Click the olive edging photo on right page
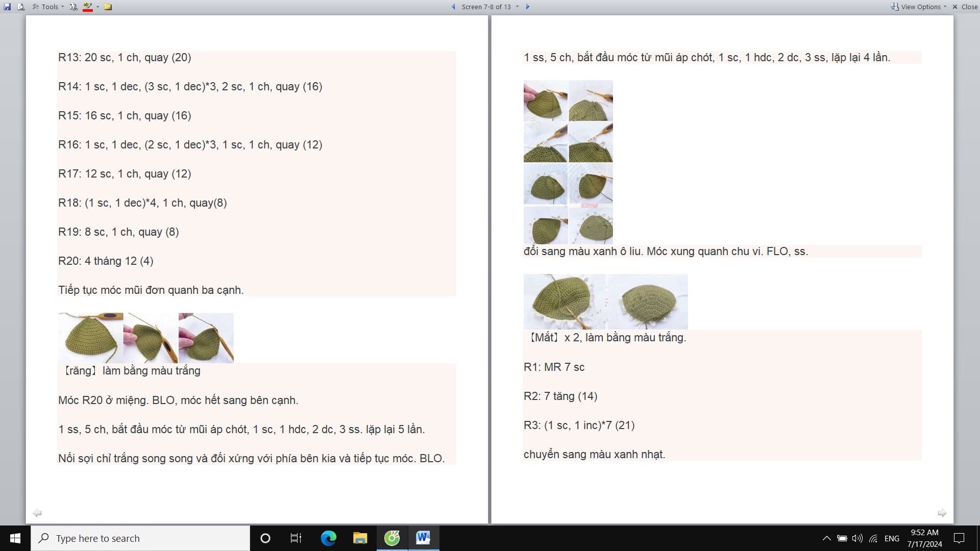980x551 pixels. 605,302
